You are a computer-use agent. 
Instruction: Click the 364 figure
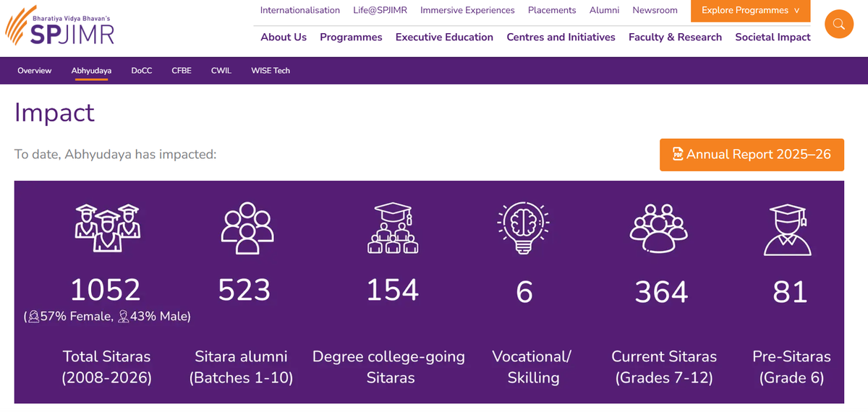pos(662,292)
